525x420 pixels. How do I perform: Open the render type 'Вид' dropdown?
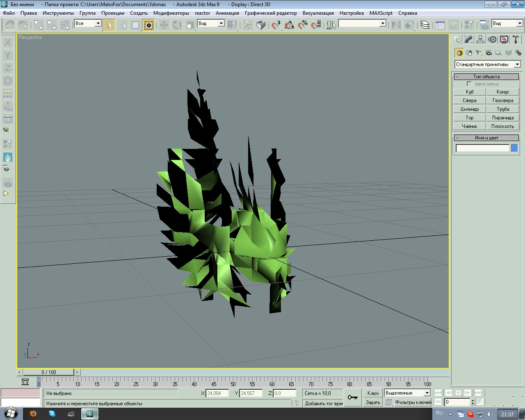click(x=507, y=23)
